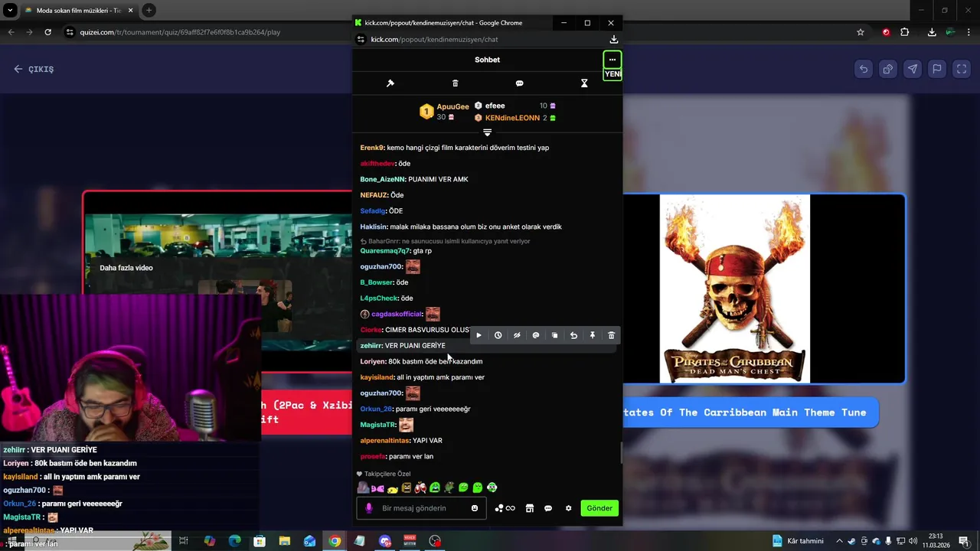
Task: Open a new Chrome tab
Action: tap(149, 11)
